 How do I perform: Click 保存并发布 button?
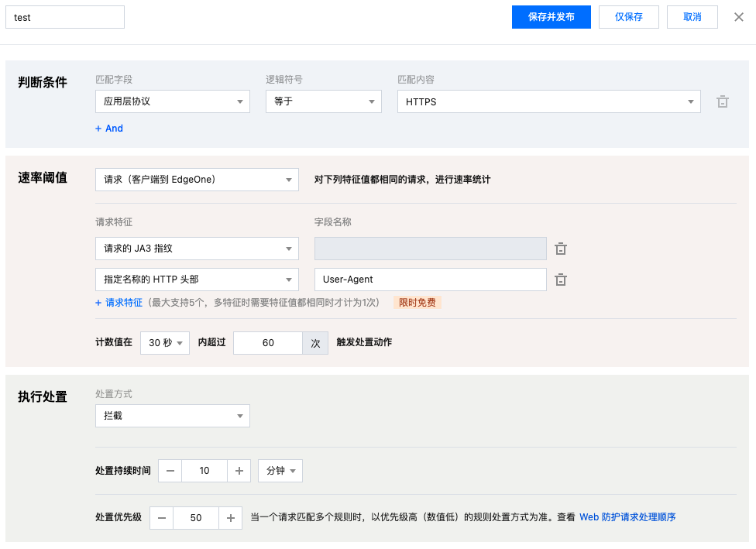point(551,17)
